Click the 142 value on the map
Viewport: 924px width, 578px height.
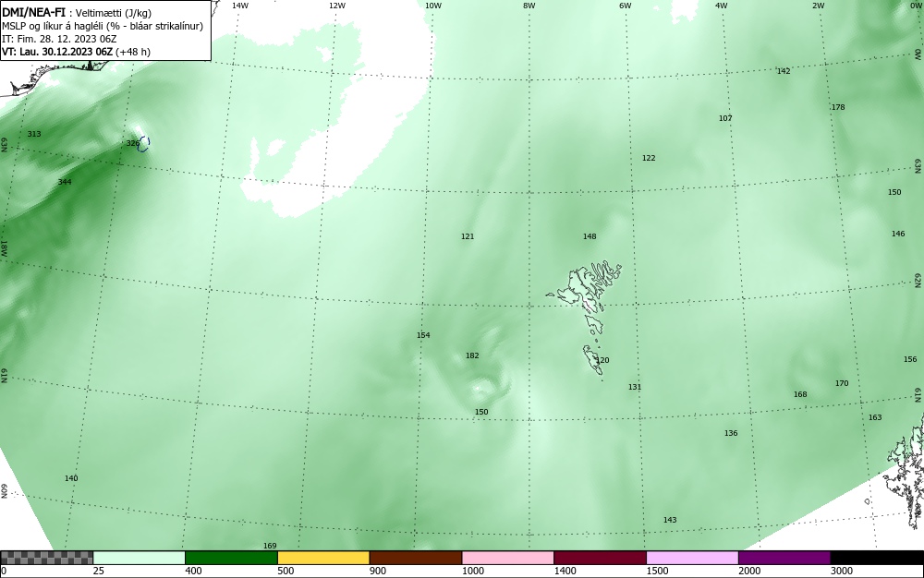784,71
